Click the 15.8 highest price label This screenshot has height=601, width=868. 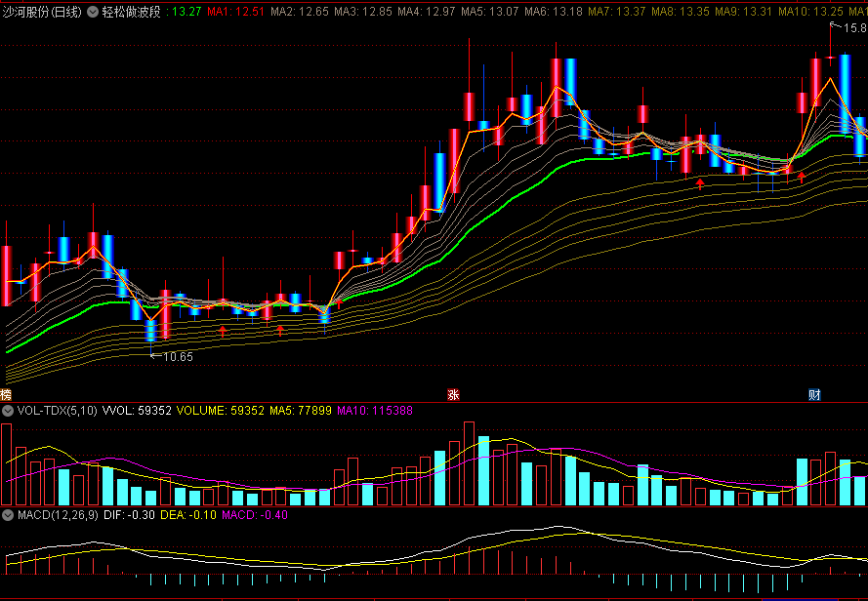(x=855, y=27)
